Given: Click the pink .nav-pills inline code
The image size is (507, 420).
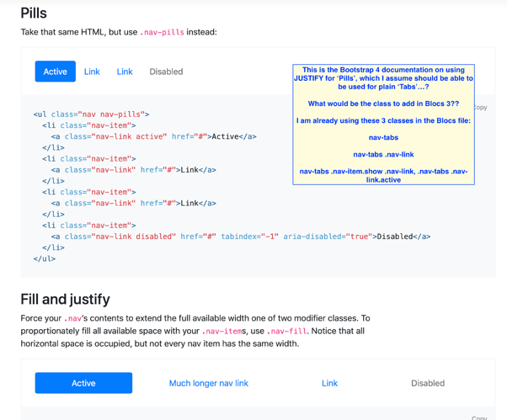Looking at the screenshot, I should 163,32.
